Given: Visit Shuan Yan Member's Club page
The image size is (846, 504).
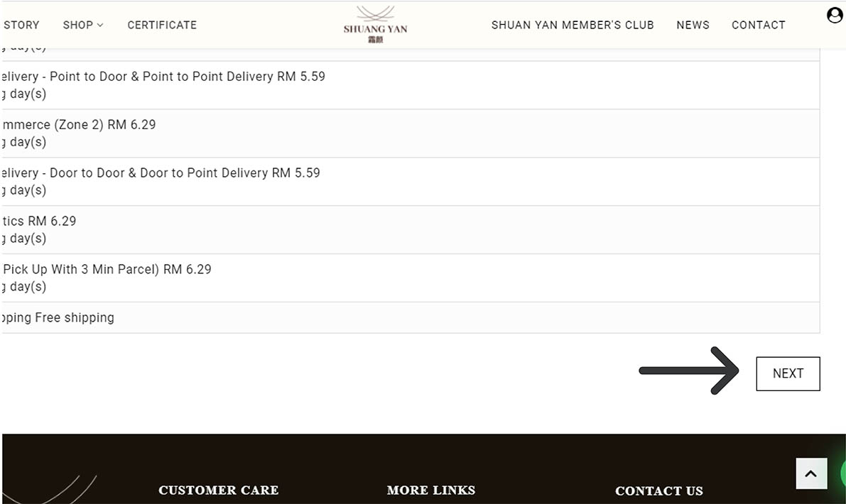Looking at the screenshot, I should pyautogui.click(x=572, y=25).
